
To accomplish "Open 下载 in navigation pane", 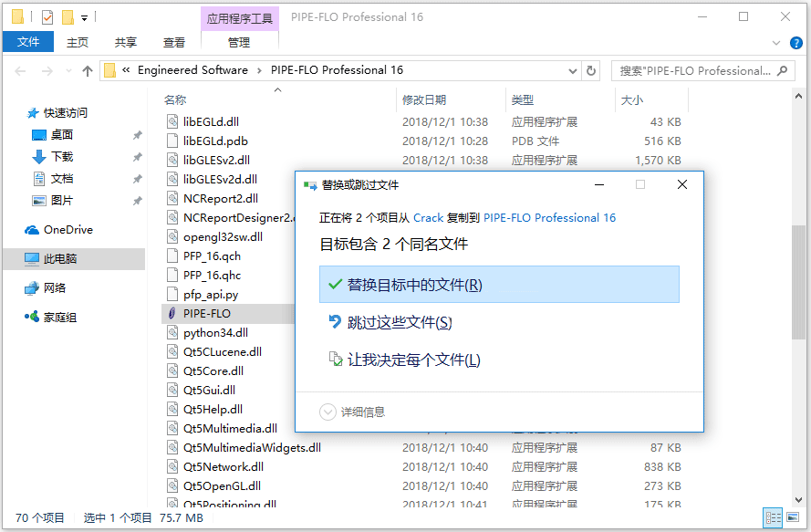I will click(x=62, y=156).
